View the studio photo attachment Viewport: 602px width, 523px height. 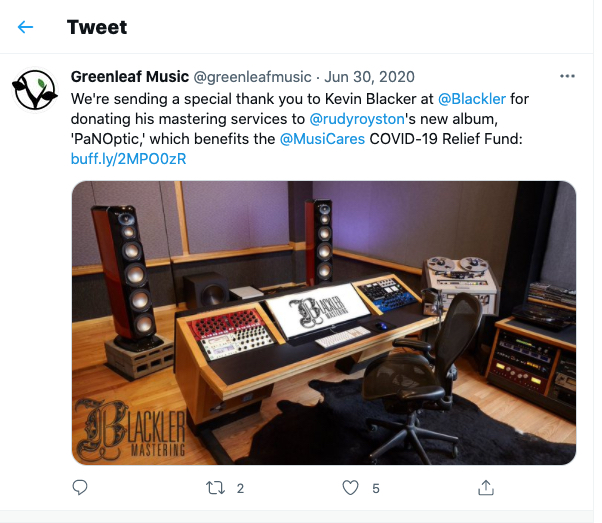[324, 323]
